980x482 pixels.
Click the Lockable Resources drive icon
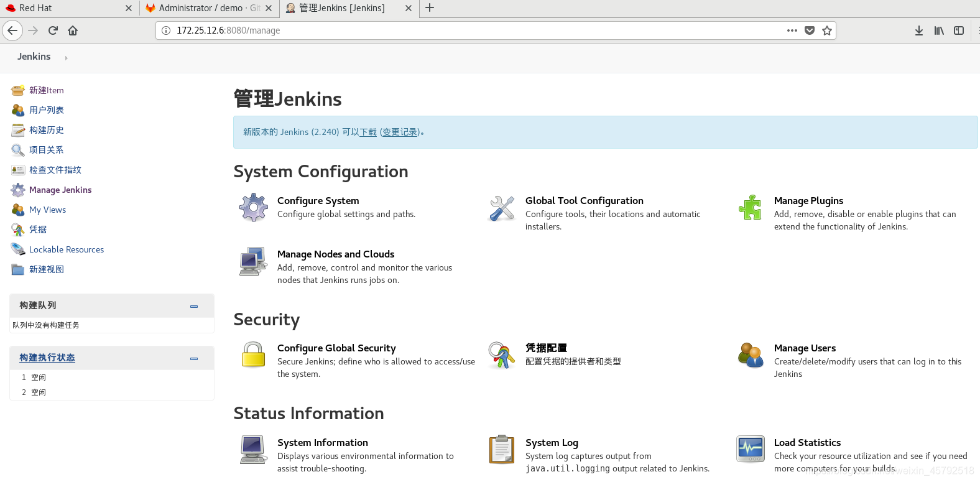[x=18, y=249]
